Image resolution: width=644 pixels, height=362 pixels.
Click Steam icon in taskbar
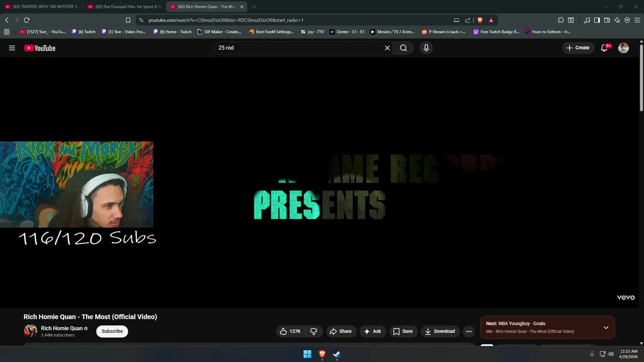click(x=337, y=354)
